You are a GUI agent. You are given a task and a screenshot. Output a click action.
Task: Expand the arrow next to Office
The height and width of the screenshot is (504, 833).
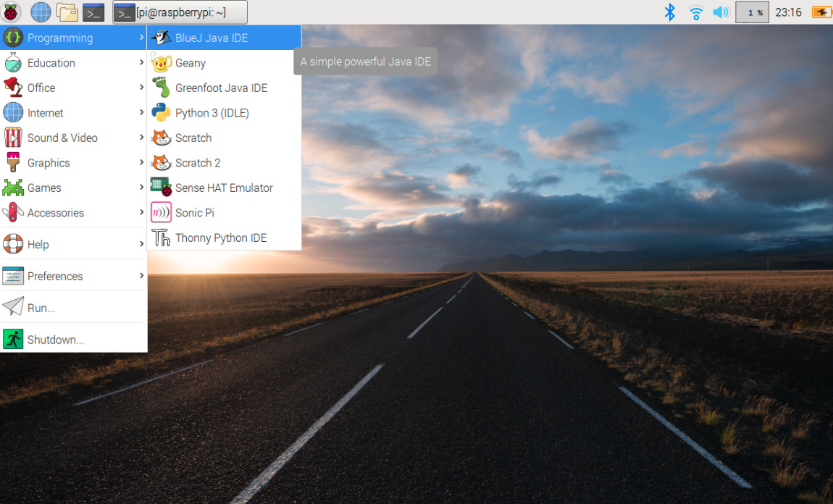[x=141, y=87]
